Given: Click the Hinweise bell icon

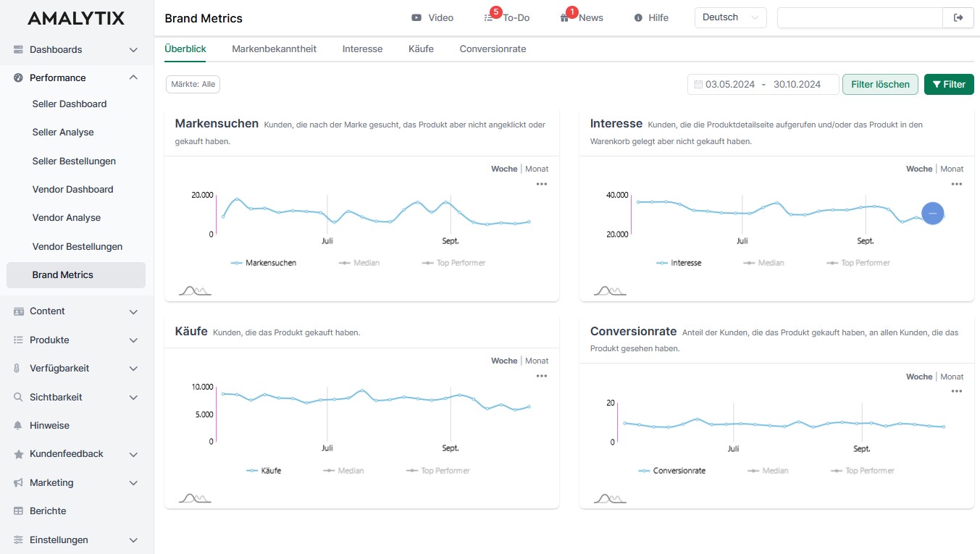Looking at the screenshot, I should click(18, 426).
